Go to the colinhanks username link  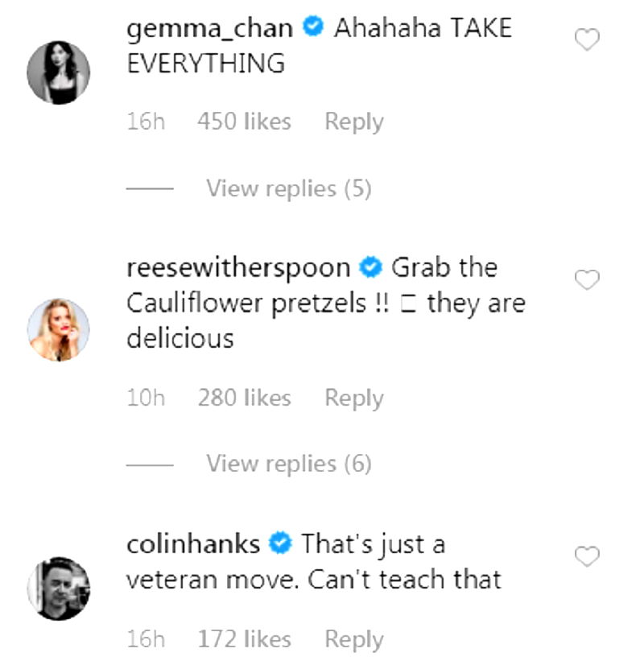[193, 545]
